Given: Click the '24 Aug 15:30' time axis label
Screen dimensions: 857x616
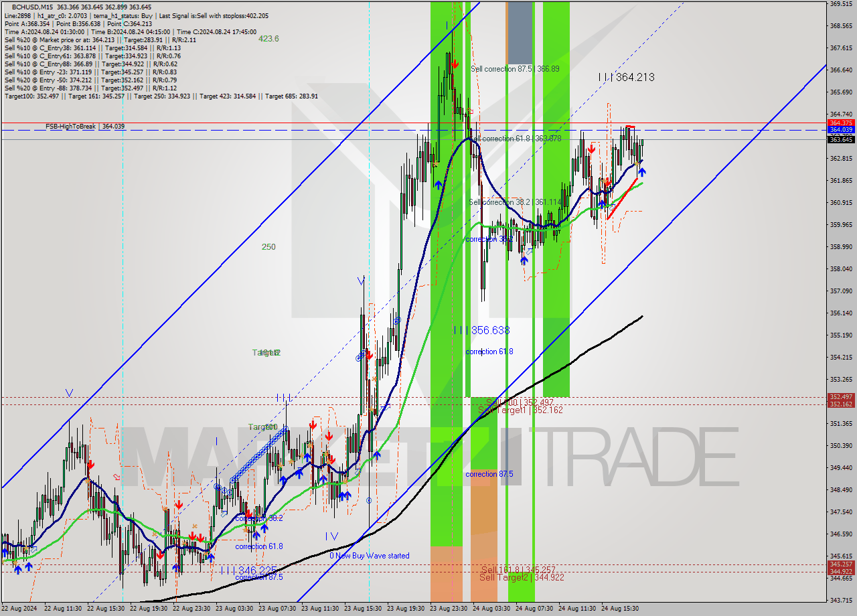Looking at the screenshot, I should [x=621, y=609].
